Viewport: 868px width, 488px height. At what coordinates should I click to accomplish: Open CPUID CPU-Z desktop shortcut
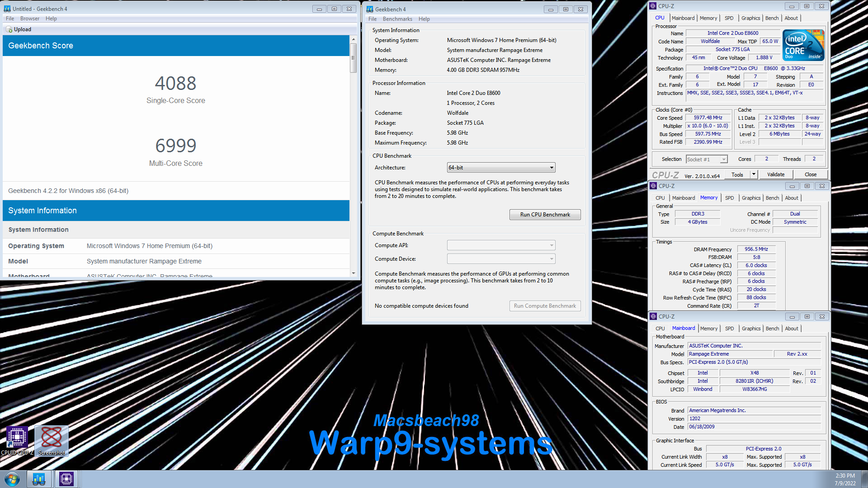click(x=17, y=441)
